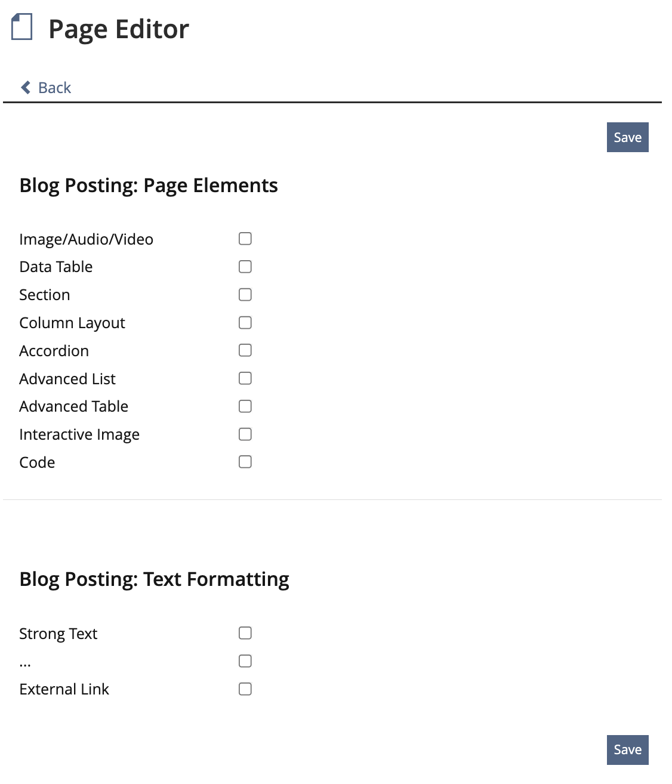Image resolution: width=672 pixels, height=784 pixels.
Task: Click the Page Editor title text
Action: click(118, 29)
